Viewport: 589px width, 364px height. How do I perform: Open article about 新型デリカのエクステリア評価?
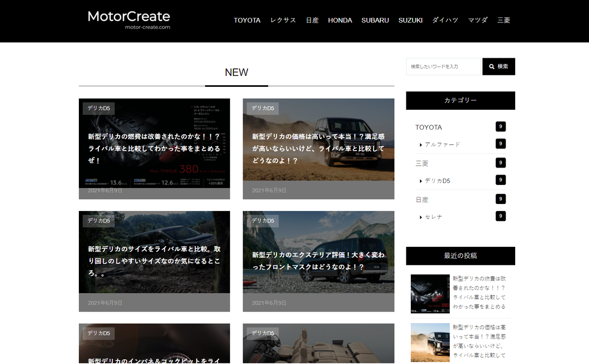[318, 261]
